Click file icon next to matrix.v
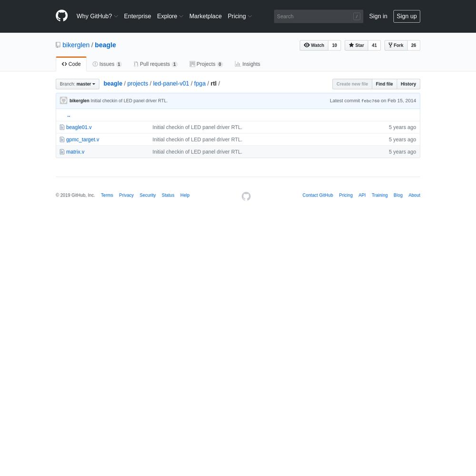476x476 pixels. pos(62,152)
